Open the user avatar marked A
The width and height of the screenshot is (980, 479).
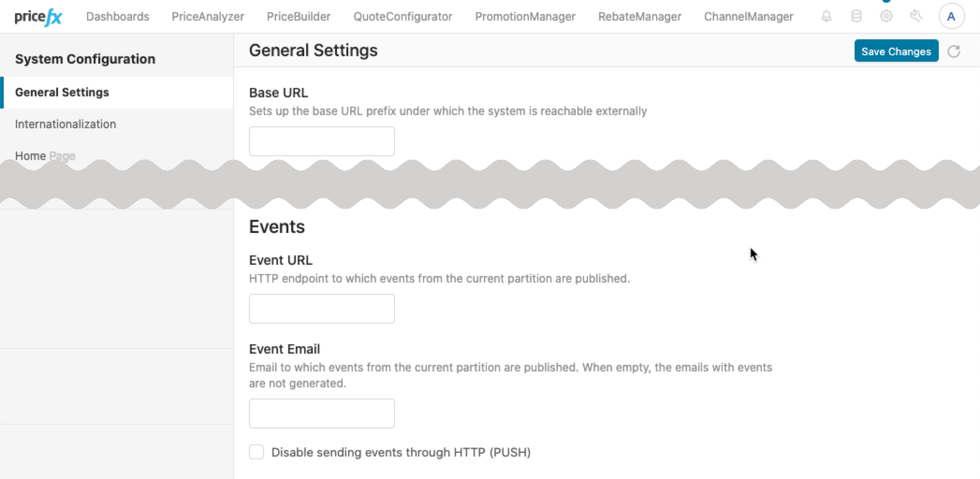[951, 16]
